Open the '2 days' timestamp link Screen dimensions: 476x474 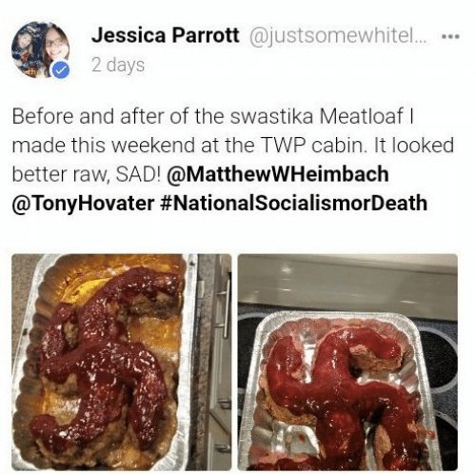[118, 65]
